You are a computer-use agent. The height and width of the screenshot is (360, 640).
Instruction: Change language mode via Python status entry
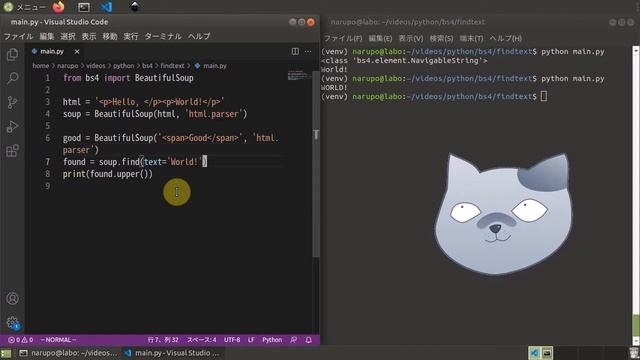(272, 340)
